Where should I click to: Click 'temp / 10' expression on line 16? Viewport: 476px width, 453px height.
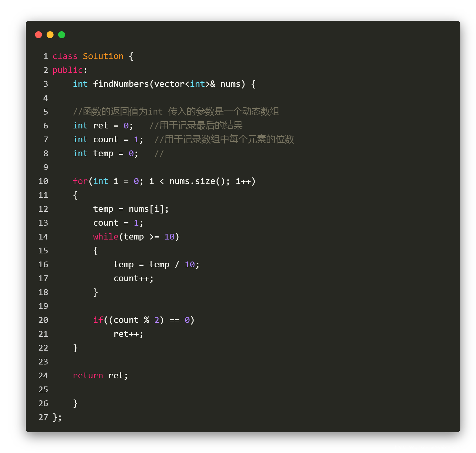pyautogui.click(x=172, y=264)
